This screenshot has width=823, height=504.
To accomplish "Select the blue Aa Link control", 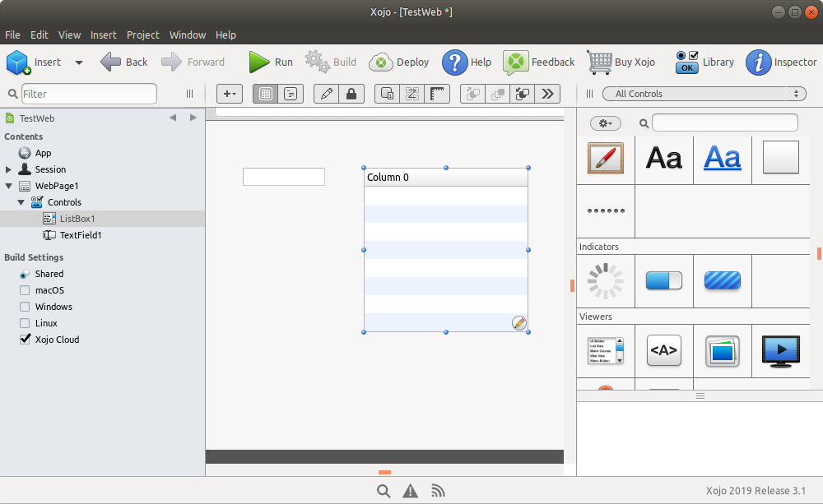I will pos(723,158).
